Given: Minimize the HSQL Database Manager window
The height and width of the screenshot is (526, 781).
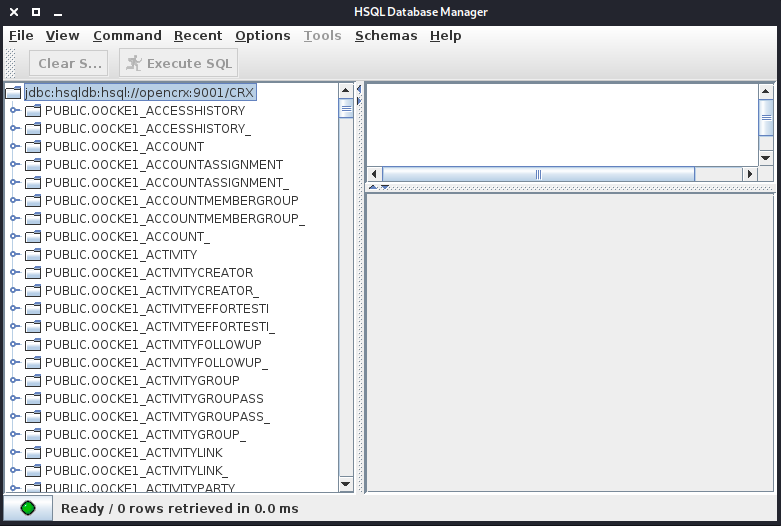Looking at the screenshot, I should 58,13.
